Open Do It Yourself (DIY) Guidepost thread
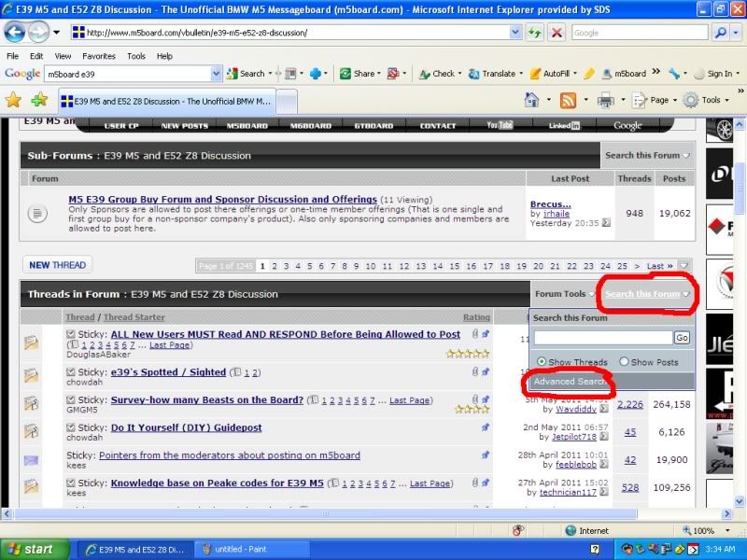The width and height of the screenshot is (747, 560). 186,427
